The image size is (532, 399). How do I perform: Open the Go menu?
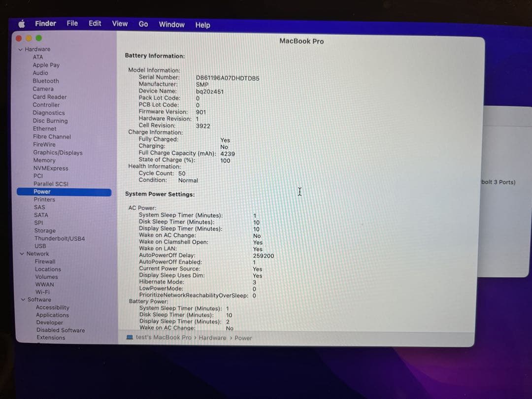[x=143, y=24]
